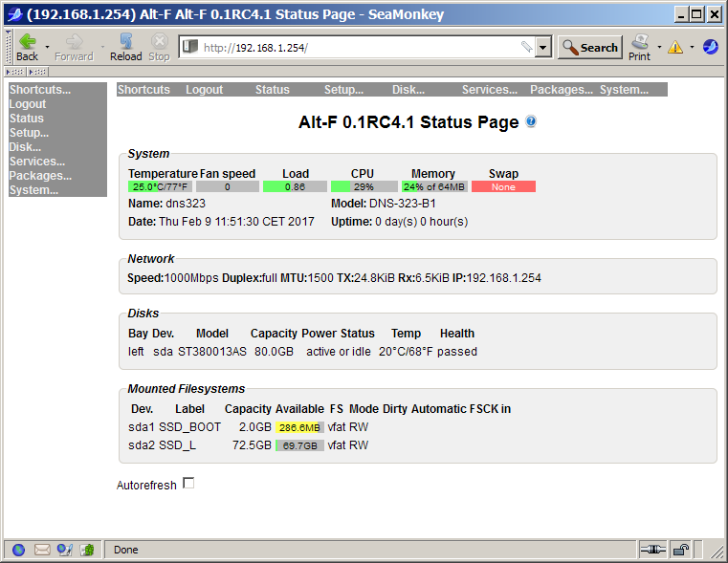The height and width of the screenshot is (563, 728).
Task: Open Disk... in the left sidebar
Action: pos(25,147)
